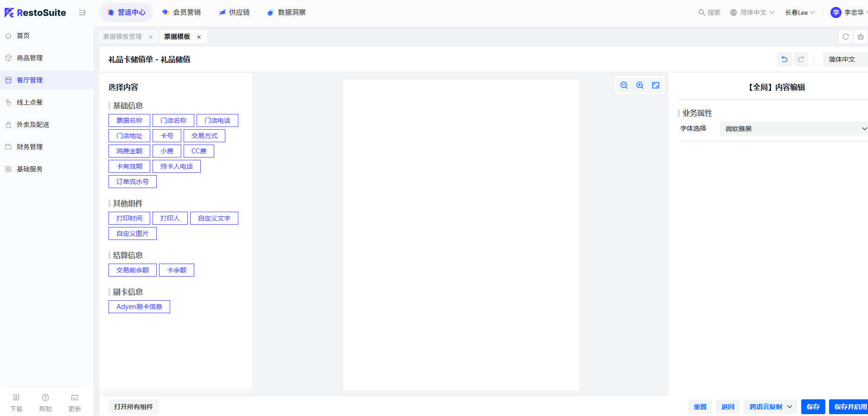Image resolution: width=868 pixels, height=416 pixels.
Task: Click the fit-to-screen canvas icon
Action: 655,85
